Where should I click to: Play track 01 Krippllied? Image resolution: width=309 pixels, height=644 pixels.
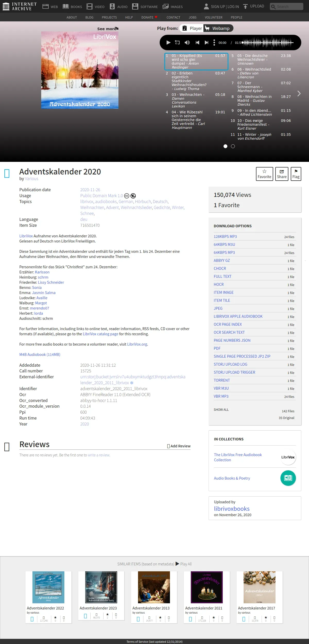(x=196, y=62)
